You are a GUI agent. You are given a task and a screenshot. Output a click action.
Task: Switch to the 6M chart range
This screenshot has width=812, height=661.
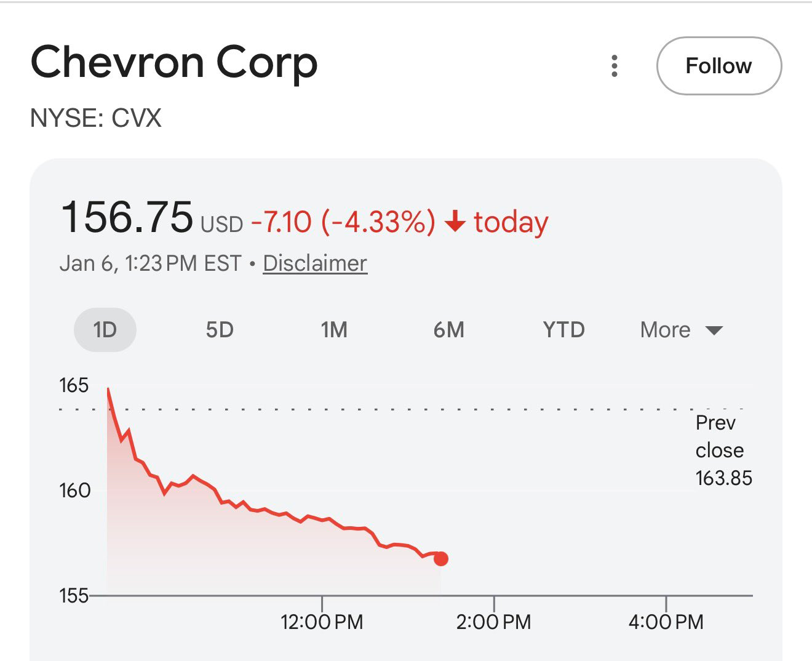pos(449,330)
